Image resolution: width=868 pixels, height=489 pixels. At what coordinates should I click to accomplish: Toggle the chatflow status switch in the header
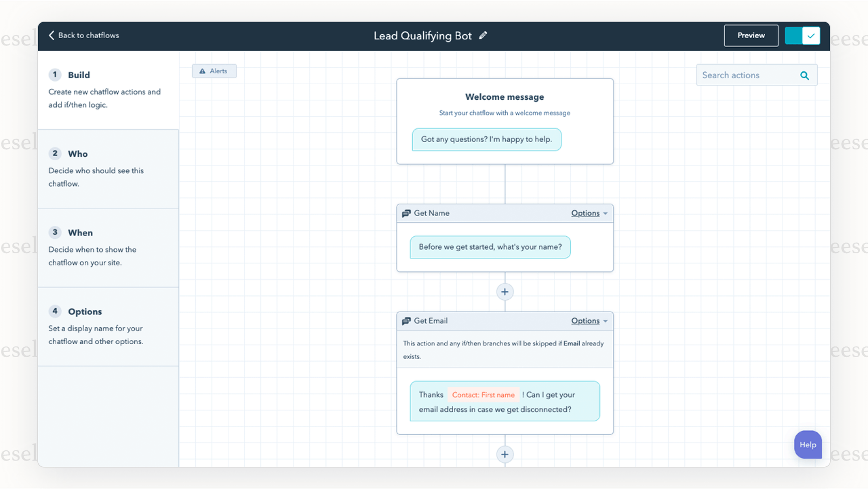pyautogui.click(x=802, y=35)
